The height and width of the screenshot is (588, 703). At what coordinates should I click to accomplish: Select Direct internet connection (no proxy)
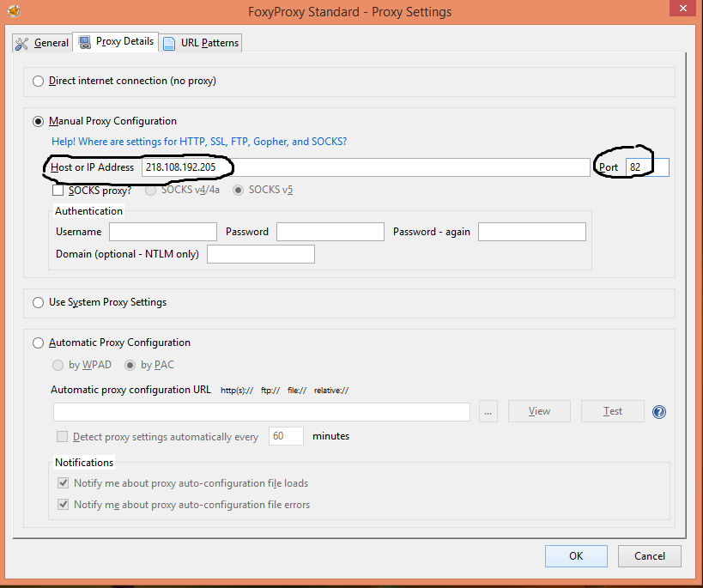pos(38,81)
